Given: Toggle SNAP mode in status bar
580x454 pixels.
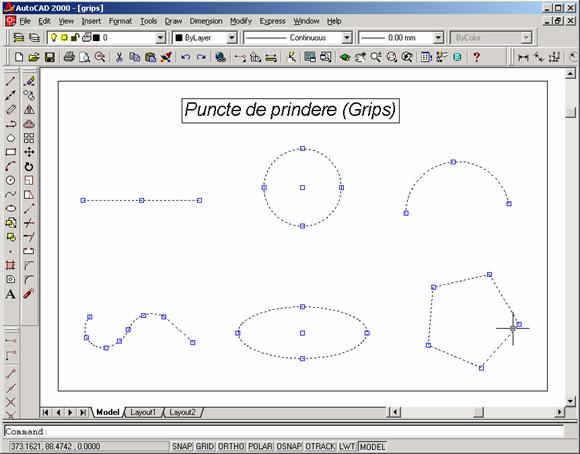Looking at the screenshot, I should [x=181, y=446].
